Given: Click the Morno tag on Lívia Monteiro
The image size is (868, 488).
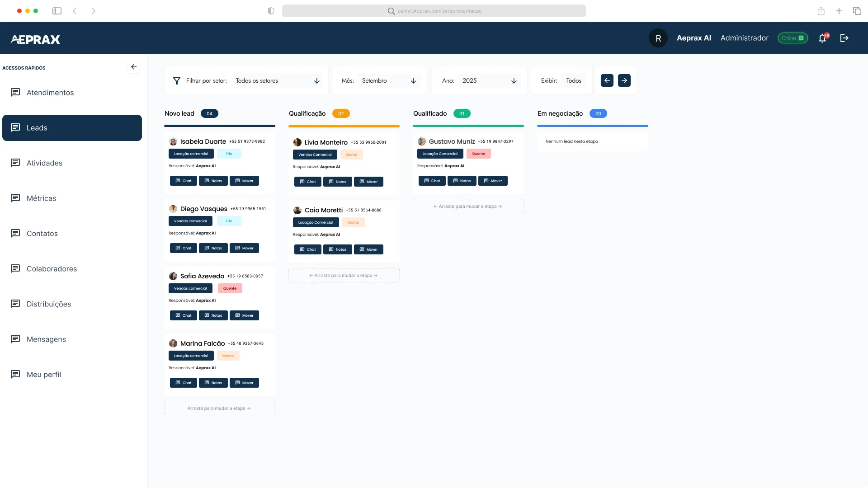Looking at the screenshot, I should (351, 155).
